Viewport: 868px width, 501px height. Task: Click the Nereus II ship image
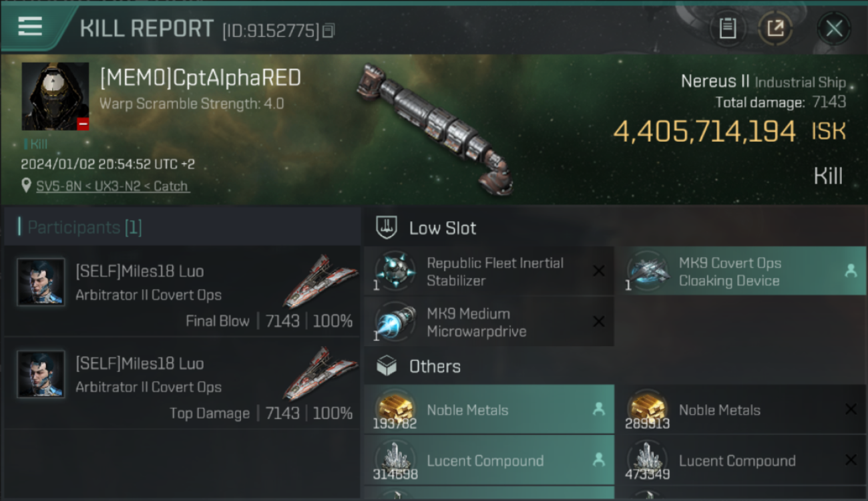[434, 128]
